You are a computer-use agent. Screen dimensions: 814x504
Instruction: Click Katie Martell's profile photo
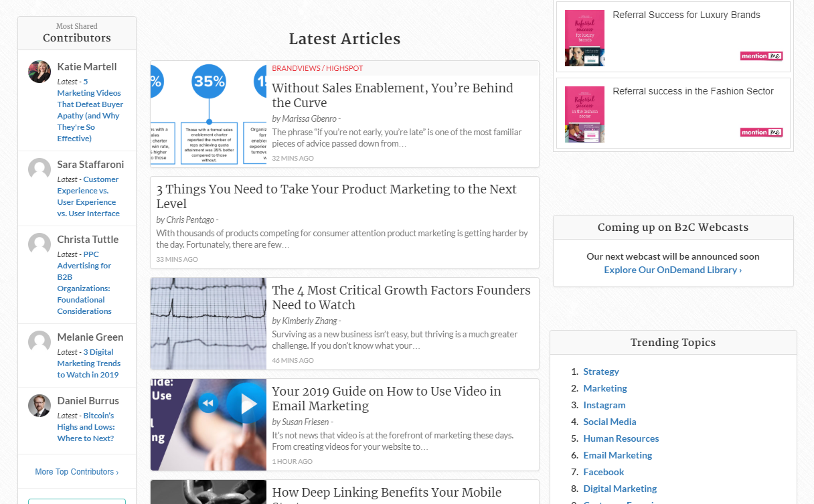[39, 72]
